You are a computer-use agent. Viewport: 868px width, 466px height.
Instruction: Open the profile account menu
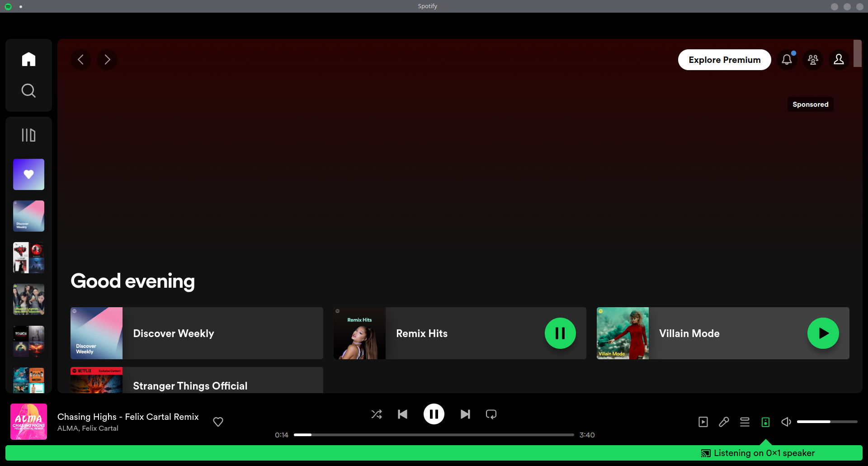[839, 59]
